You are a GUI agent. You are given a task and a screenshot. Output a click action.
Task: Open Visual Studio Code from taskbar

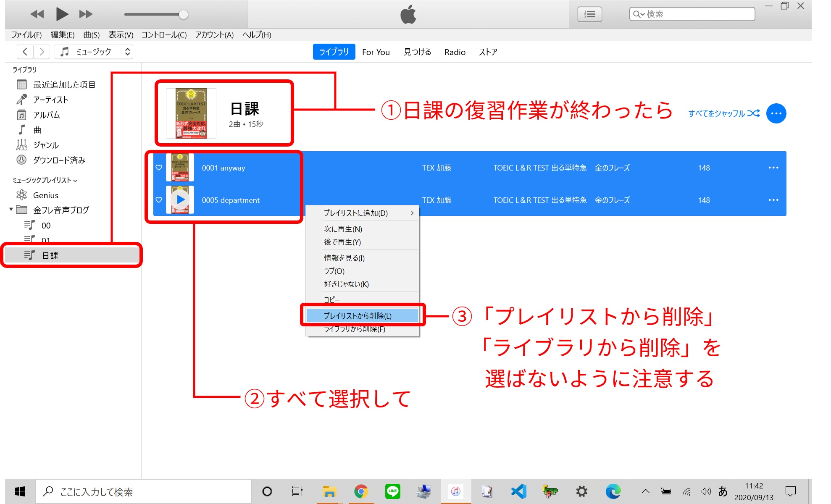[x=519, y=491]
